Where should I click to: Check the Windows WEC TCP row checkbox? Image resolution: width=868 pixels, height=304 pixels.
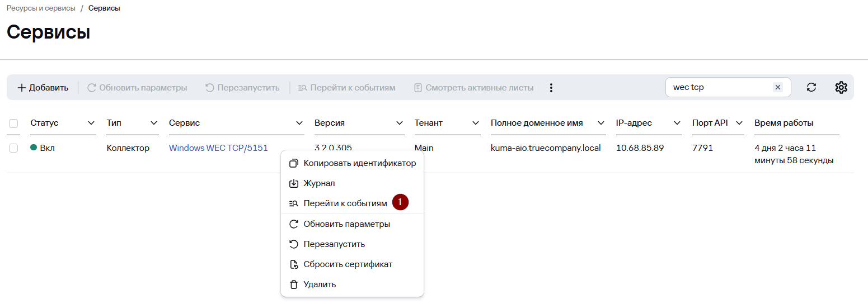[14, 148]
